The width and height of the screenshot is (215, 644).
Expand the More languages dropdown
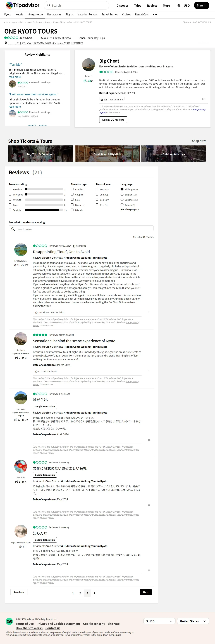click(130, 209)
